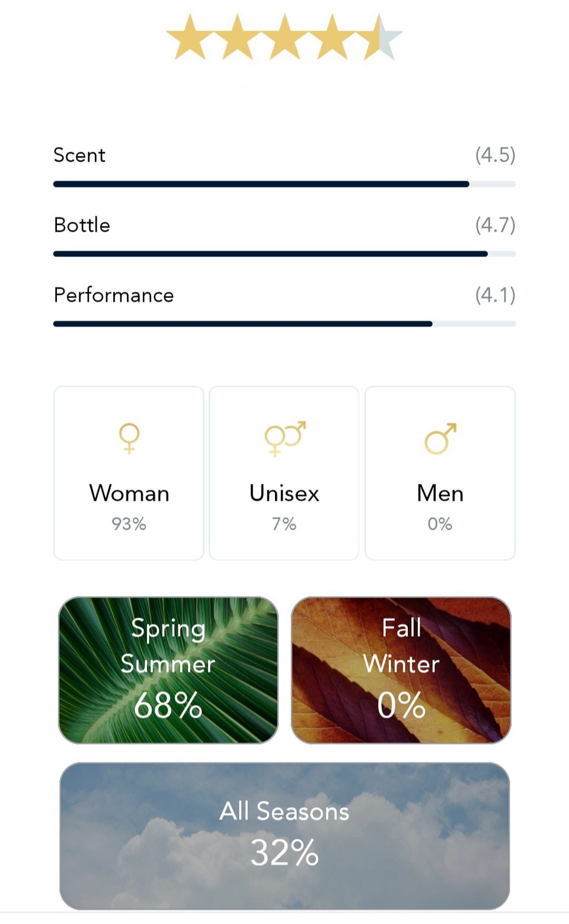Image resolution: width=569 pixels, height=924 pixels.
Task: Click the Scent rating bar
Action: pos(284,184)
